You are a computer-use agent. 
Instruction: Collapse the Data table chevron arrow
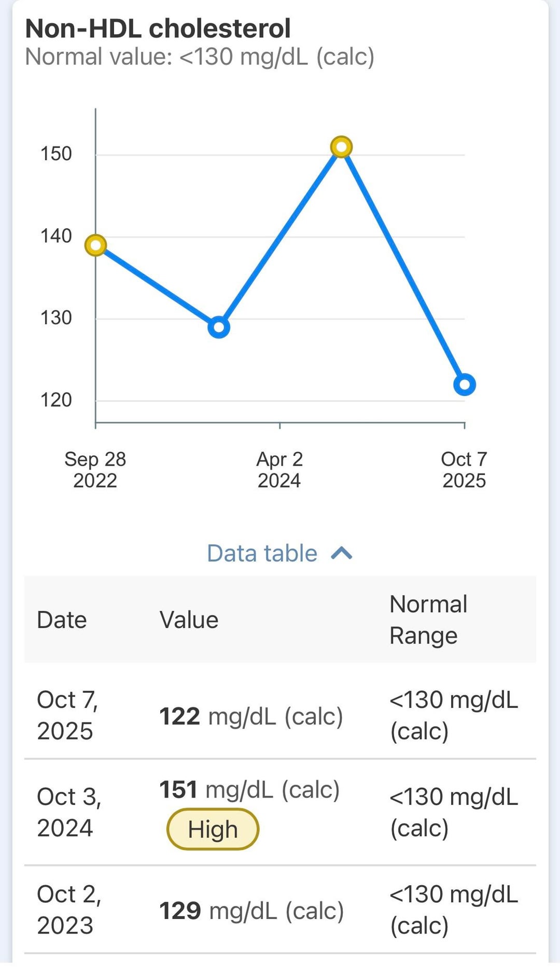(x=342, y=554)
